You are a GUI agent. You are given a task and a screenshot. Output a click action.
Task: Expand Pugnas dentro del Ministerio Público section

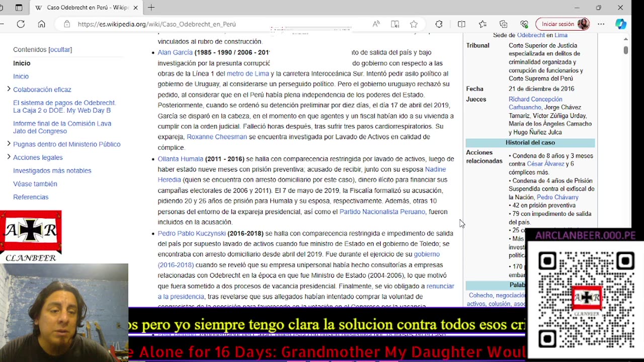point(9,144)
